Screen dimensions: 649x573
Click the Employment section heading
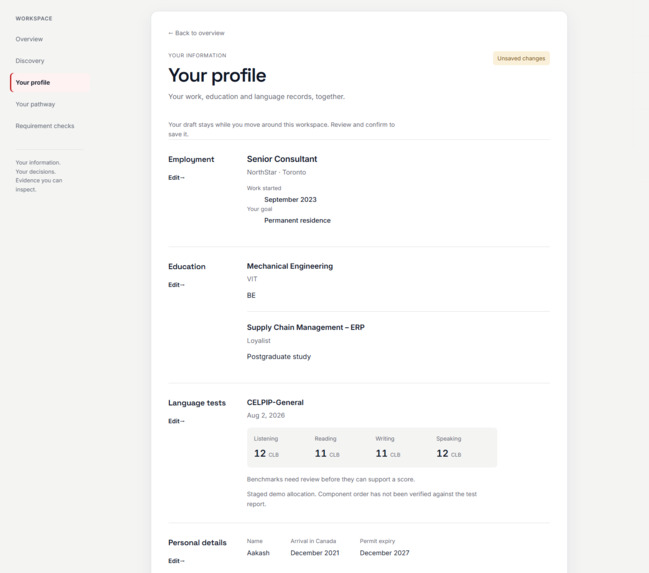191,159
